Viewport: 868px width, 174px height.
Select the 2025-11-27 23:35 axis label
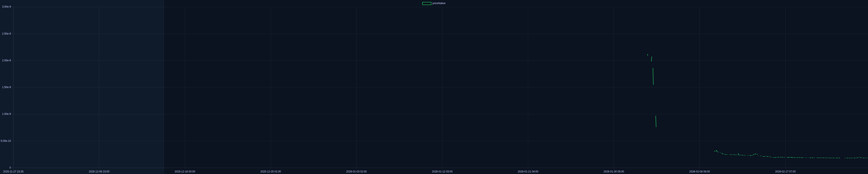(13, 172)
